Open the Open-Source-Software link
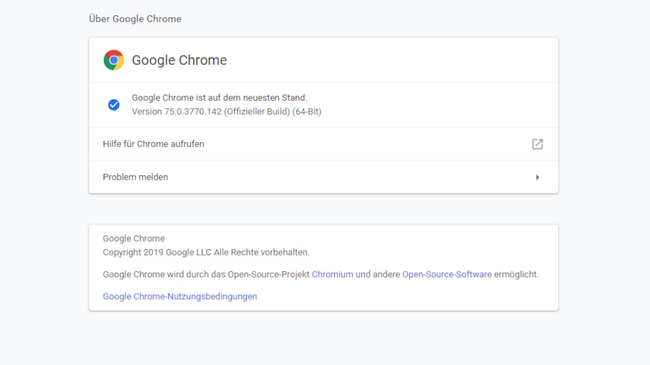Image resolution: width=650 pixels, height=365 pixels. click(447, 274)
